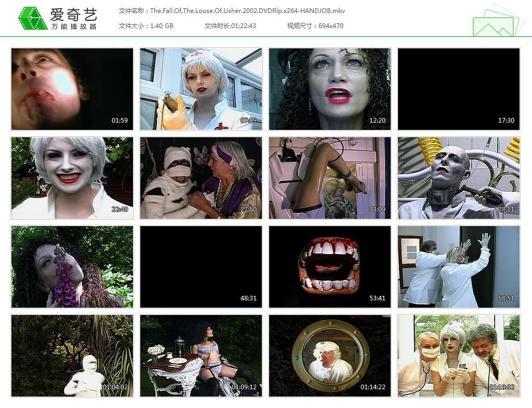Open the white coats thumbnail at 58:51
The image size is (532, 408).
coord(458,267)
